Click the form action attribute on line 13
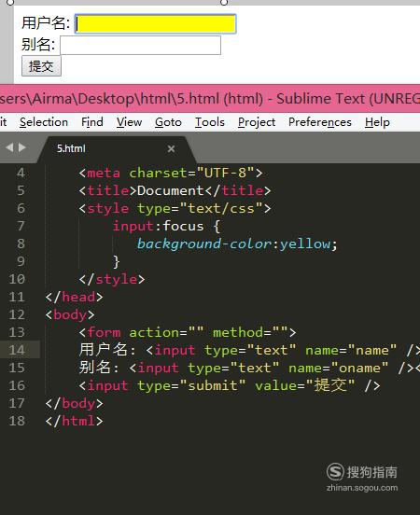The width and height of the screenshot is (420, 515). (x=167, y=332)
